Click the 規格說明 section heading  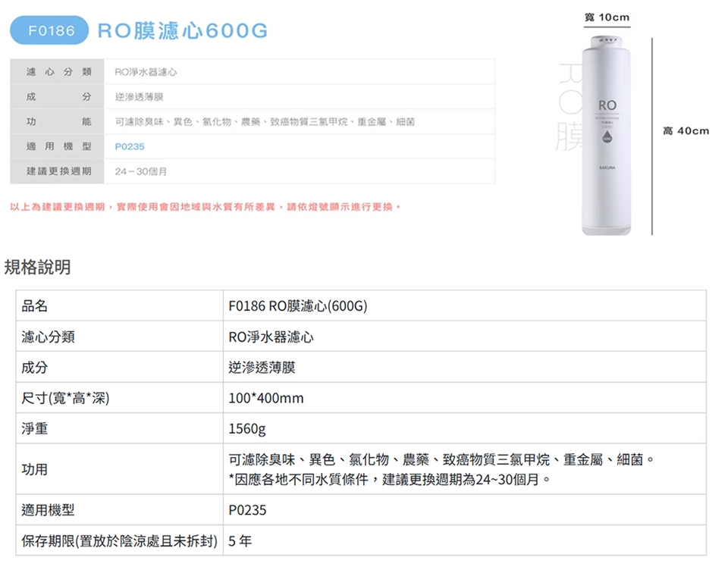pos(38,267)
